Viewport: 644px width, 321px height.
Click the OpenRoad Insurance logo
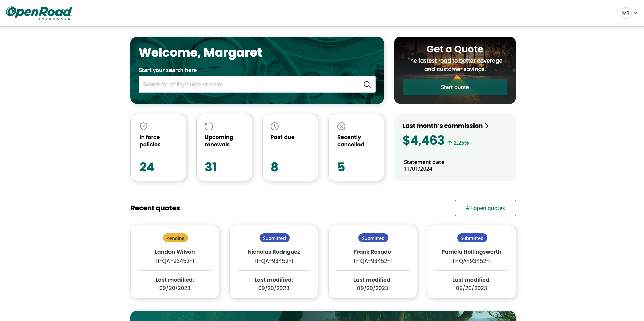[39, 13]
